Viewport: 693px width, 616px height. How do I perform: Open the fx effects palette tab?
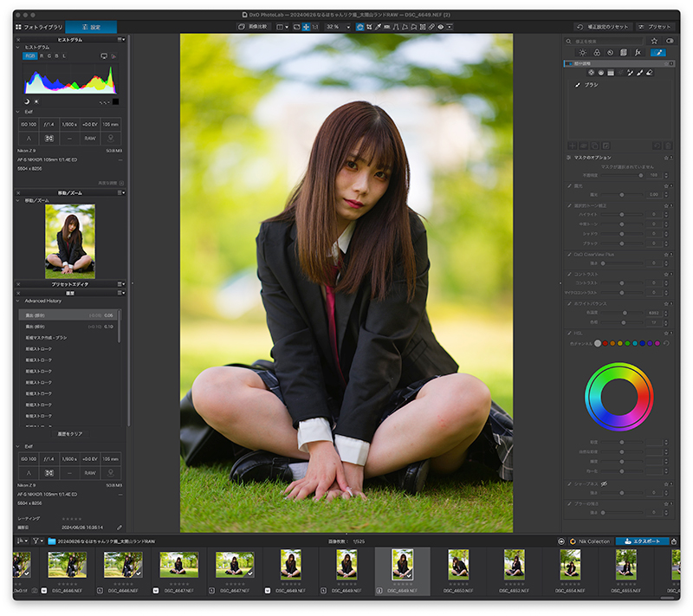tap(638, 53)
